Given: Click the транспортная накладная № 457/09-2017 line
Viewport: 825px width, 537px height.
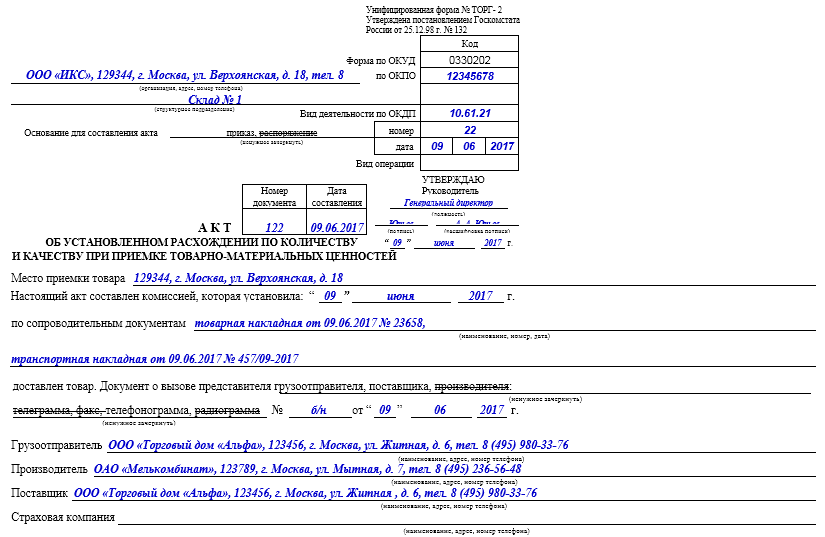Looking at the screenshot, I should pyautogui.click(x=155, y=358).
